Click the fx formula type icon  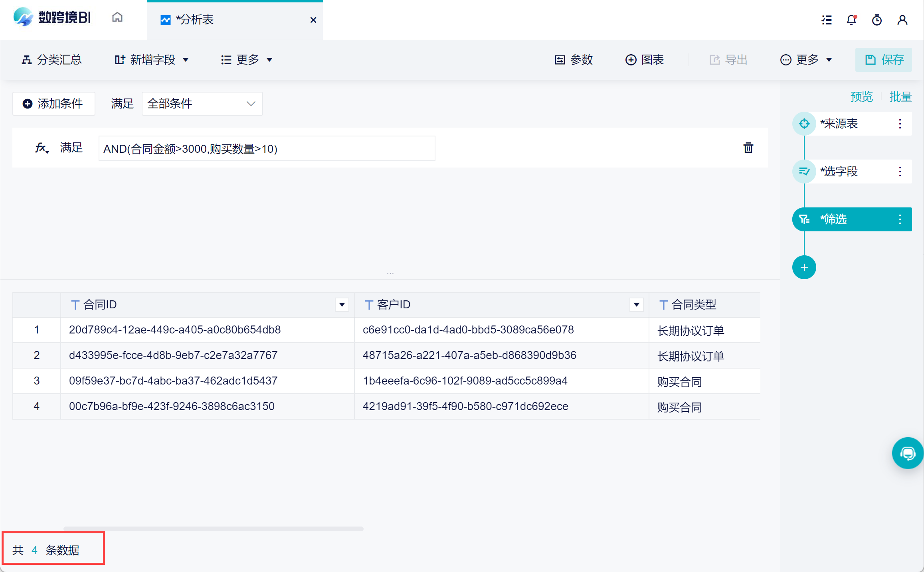(42, 148)
